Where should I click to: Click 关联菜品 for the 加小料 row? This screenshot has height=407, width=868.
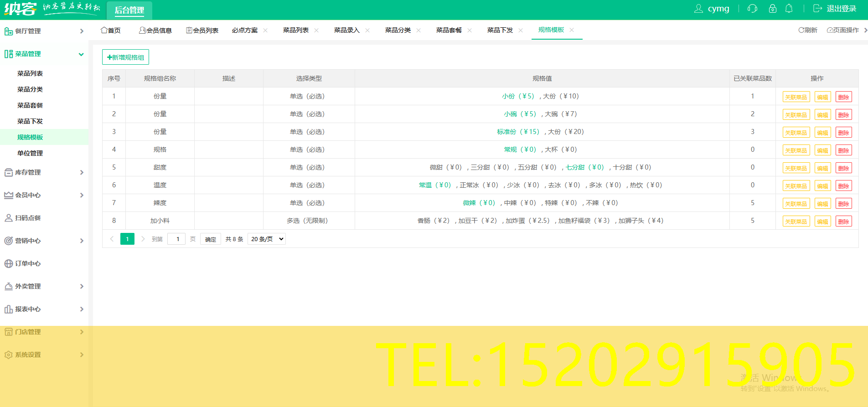[x=796, y=222]
